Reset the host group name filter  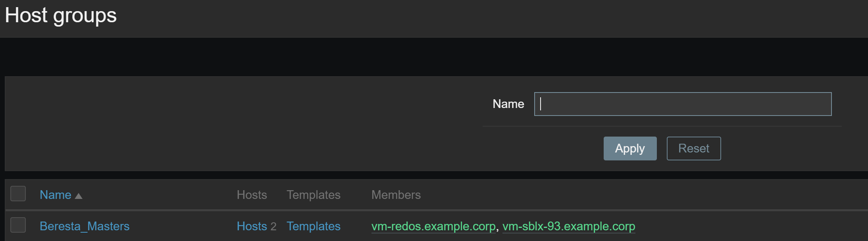693,148
